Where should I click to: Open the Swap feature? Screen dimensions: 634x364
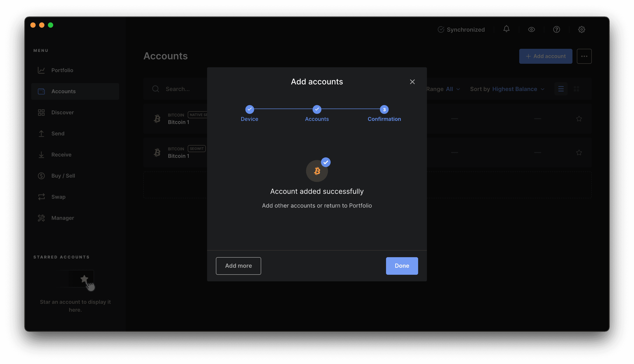(x=58, y=197)
